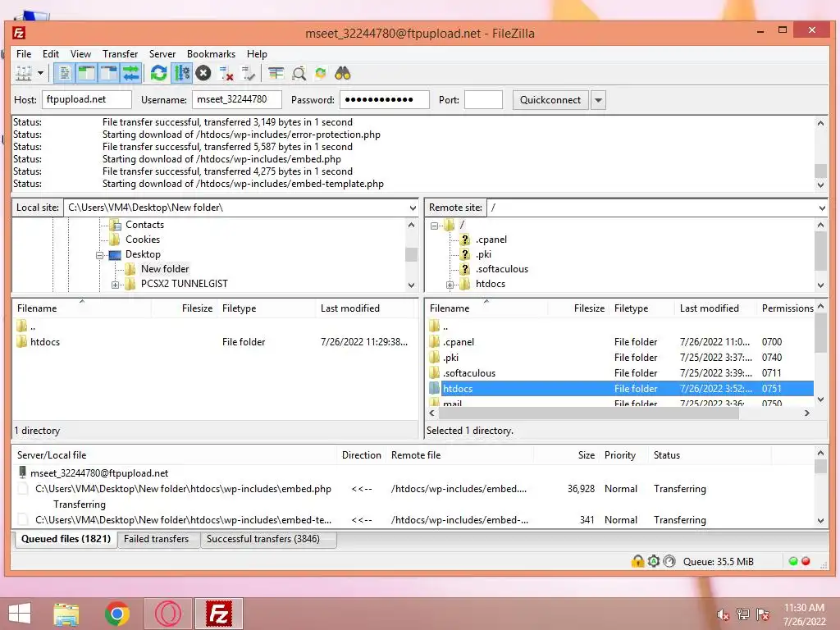Sort remote list by Permissions column
840x630 pixels.
(x=787, y=308)
